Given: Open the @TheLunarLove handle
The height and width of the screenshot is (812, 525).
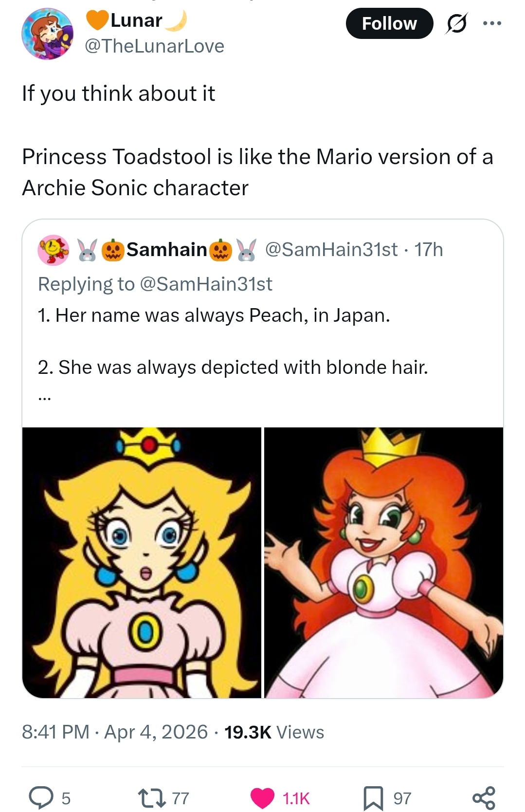Looking at the screenshot, I should (155, 46).
